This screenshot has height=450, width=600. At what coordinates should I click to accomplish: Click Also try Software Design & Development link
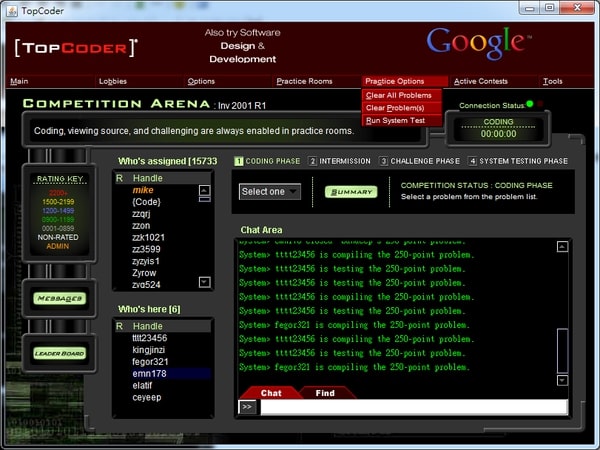243,46
